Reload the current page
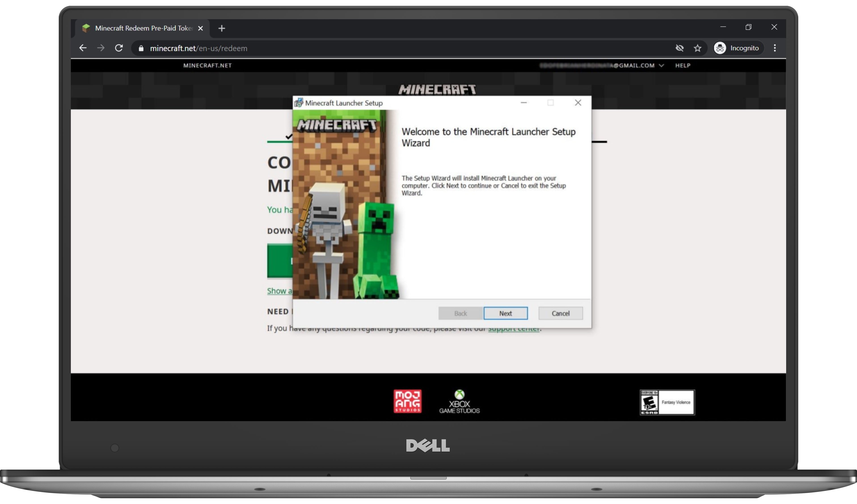This screenshot has width=857, height=504. pyautogui.click(x=119, y=48)
